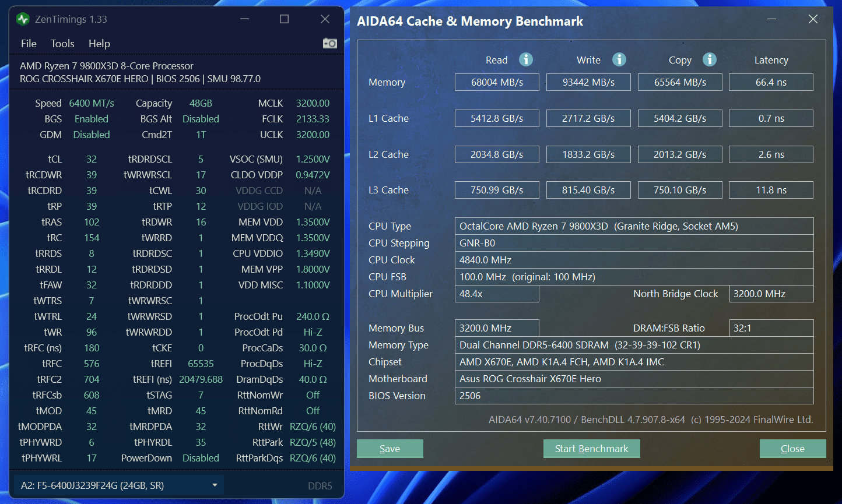Expand the A2 memory module dropdown
This screenshot has height=504, width=842.
click(x=118, y=485)
